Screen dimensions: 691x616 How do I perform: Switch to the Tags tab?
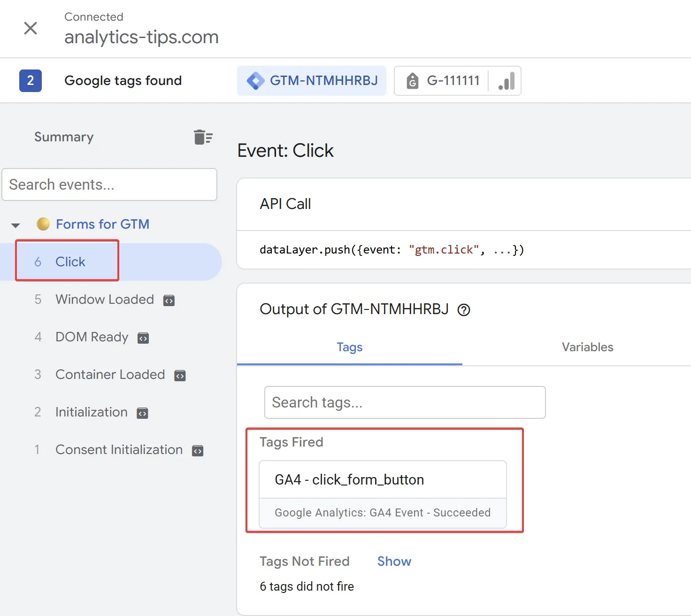click(350, 347)
